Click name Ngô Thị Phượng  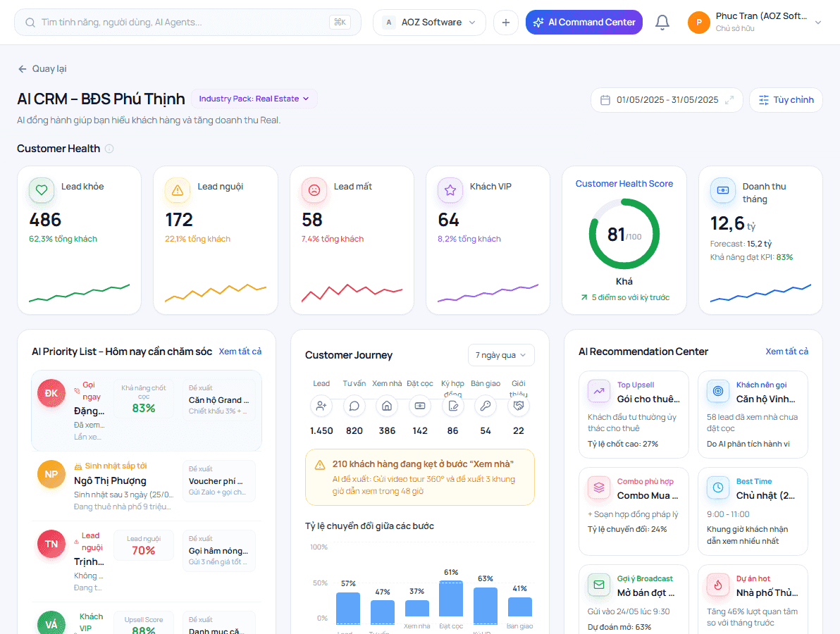tap(110, 481)
